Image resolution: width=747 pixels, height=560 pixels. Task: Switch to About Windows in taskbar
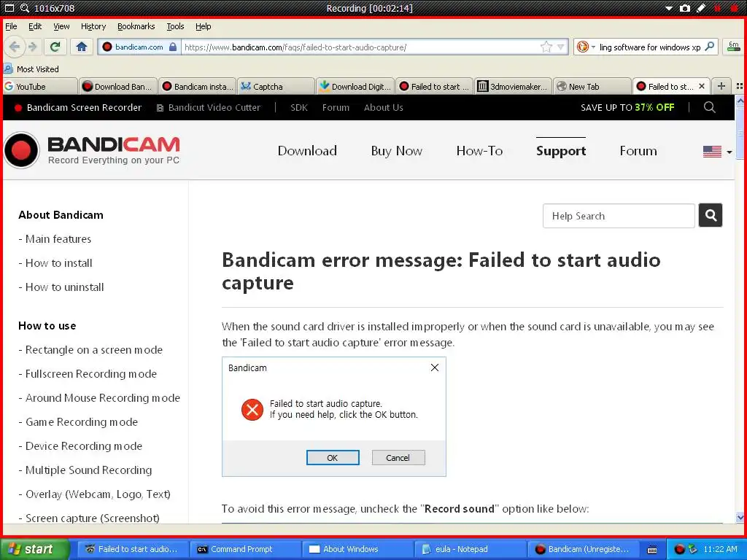358,549
